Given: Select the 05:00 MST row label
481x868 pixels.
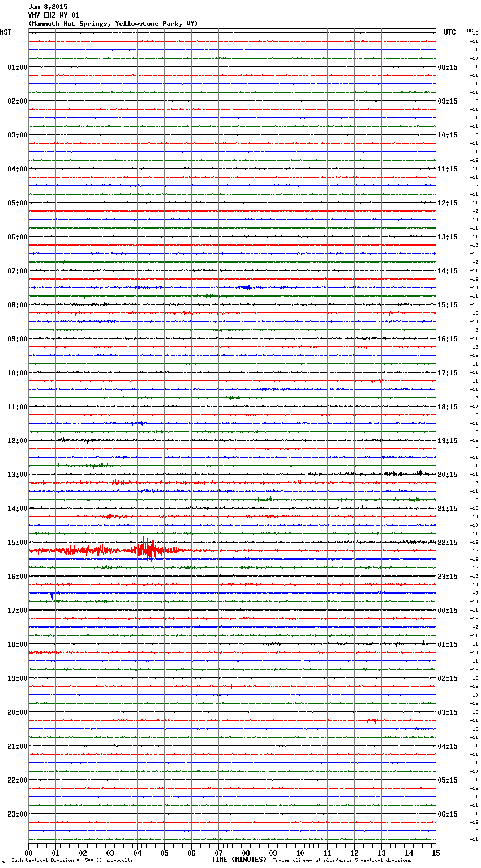Looking at the screenshot, I should pos(18,203).
